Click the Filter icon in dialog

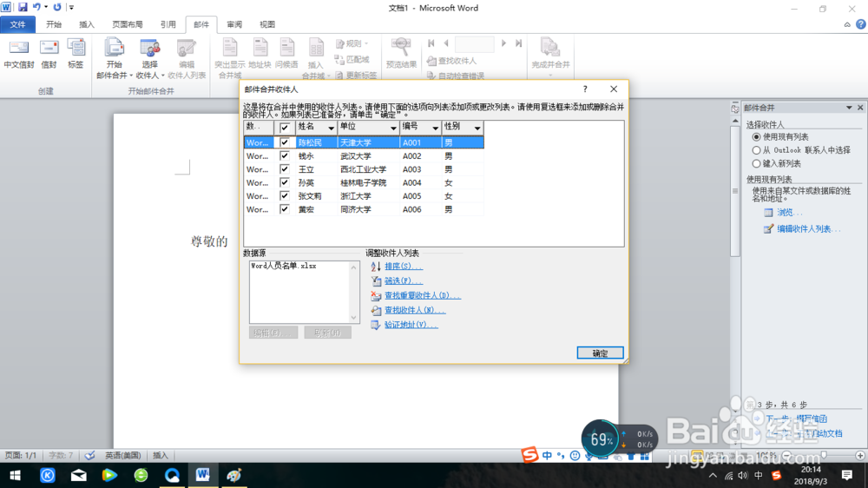pos(376,281)
